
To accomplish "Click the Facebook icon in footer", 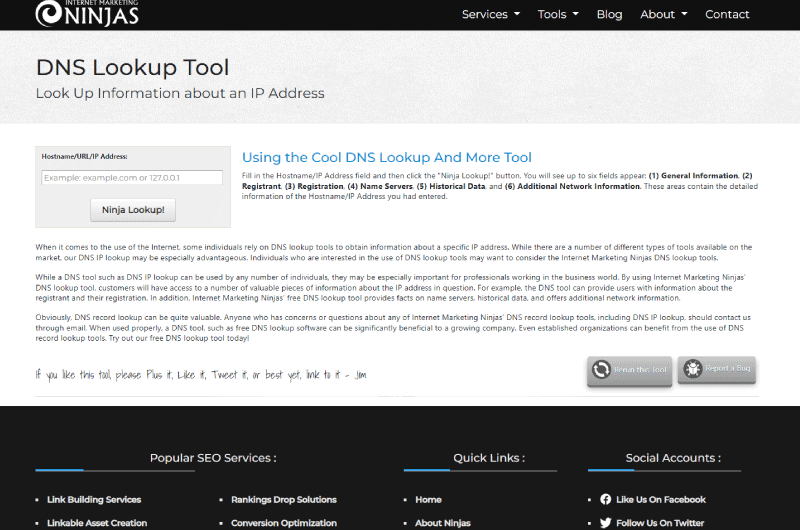I will point(606,499).
